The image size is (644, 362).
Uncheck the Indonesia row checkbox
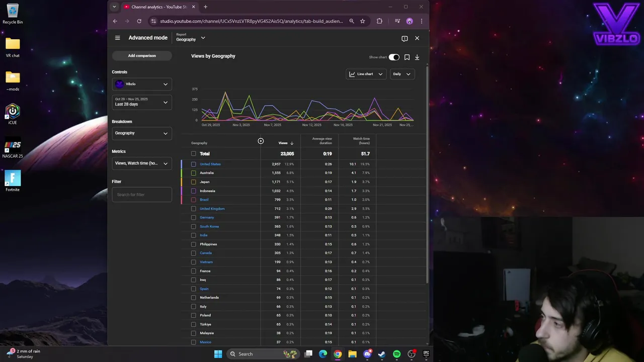tap(194, 191)
